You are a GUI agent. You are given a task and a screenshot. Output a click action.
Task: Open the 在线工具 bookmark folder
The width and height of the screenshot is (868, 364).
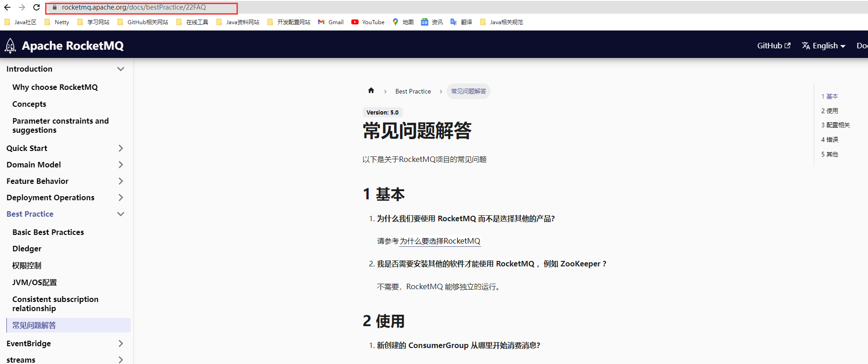(192, 22)
